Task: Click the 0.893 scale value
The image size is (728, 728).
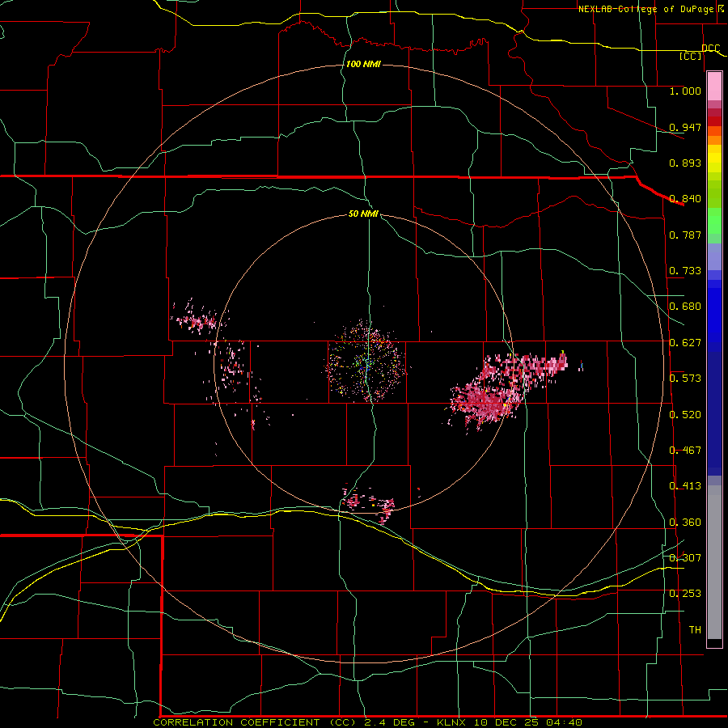Action: (x=685, y=163)
